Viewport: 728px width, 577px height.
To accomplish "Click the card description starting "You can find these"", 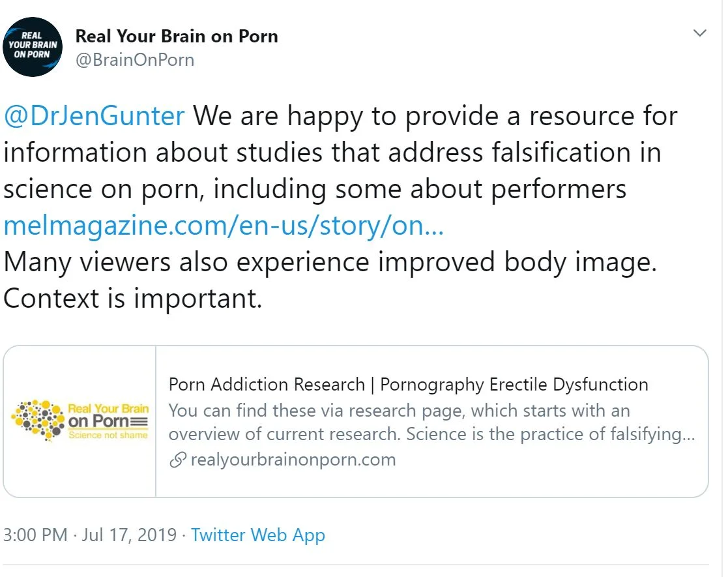I will click(x=399, y=411).
